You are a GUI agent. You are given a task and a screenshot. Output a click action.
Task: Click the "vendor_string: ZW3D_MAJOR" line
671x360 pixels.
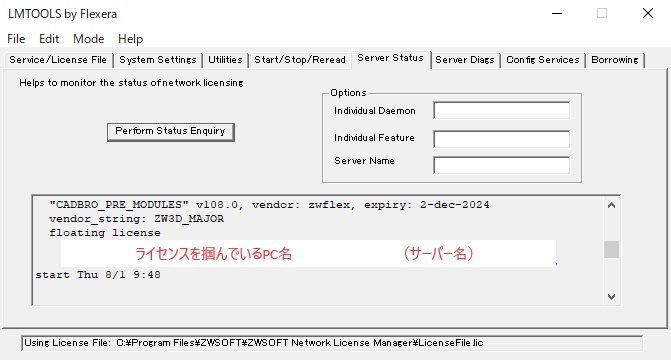137,219
